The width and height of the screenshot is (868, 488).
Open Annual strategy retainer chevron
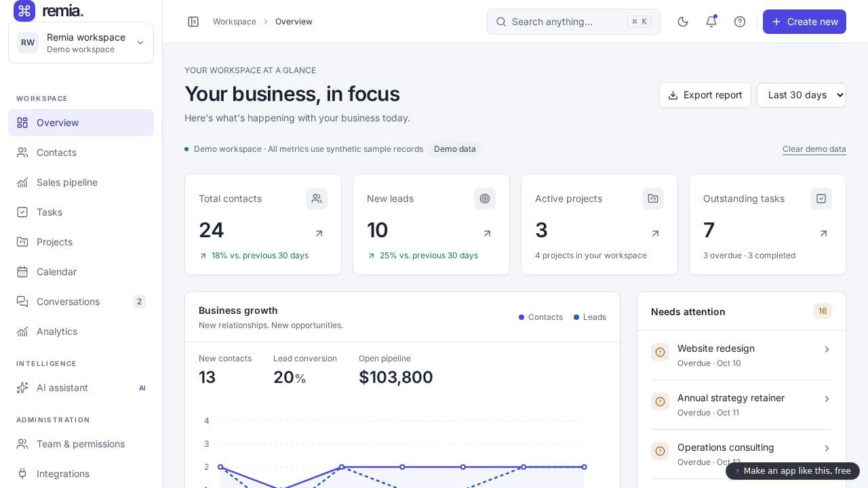pos(827,399)
